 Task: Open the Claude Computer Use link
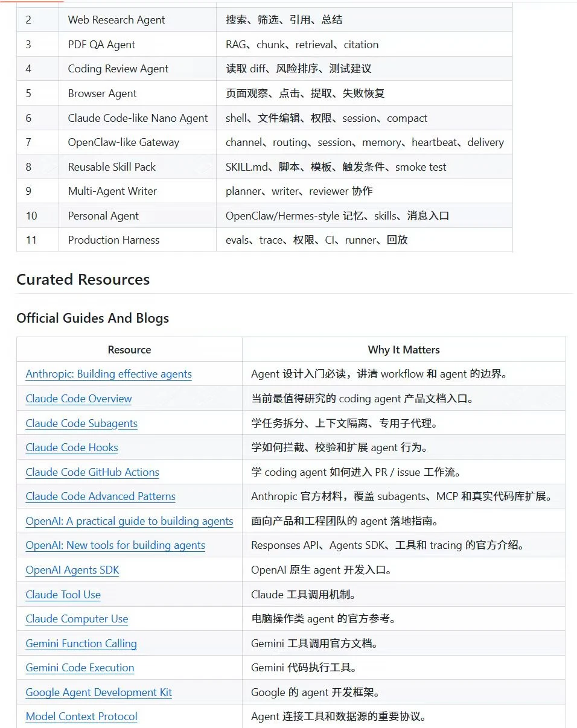77,619
